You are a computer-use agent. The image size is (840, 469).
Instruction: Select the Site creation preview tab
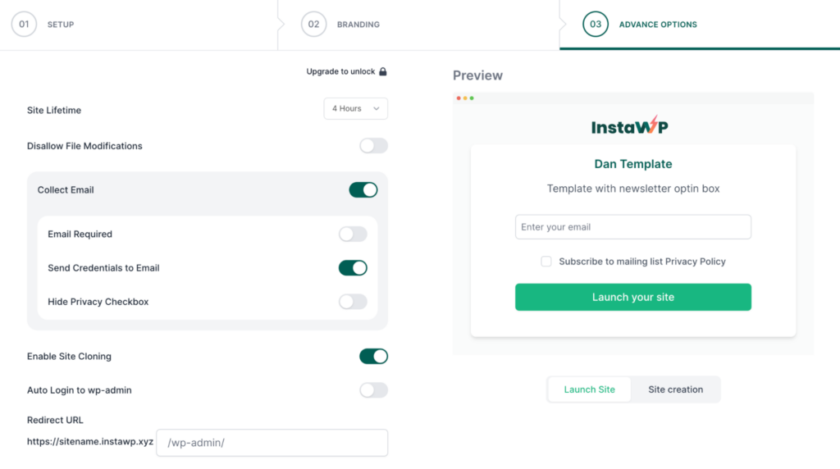pos(676,390)
